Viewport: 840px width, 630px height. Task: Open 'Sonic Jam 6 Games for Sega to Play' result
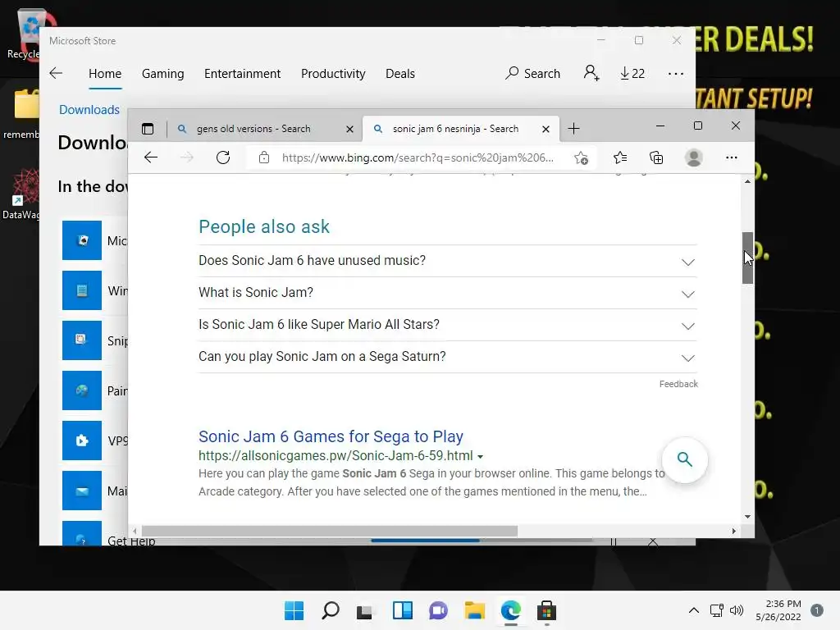click(331, 436)
